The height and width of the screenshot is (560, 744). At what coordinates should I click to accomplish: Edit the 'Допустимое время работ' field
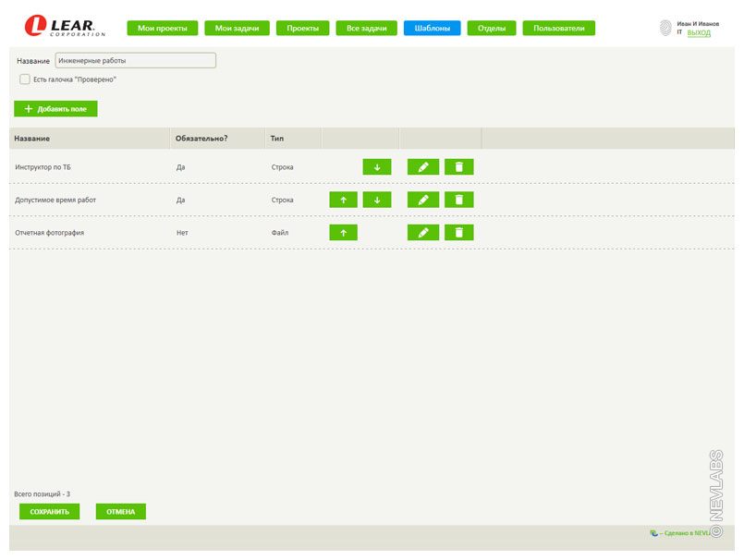[422, 200]
